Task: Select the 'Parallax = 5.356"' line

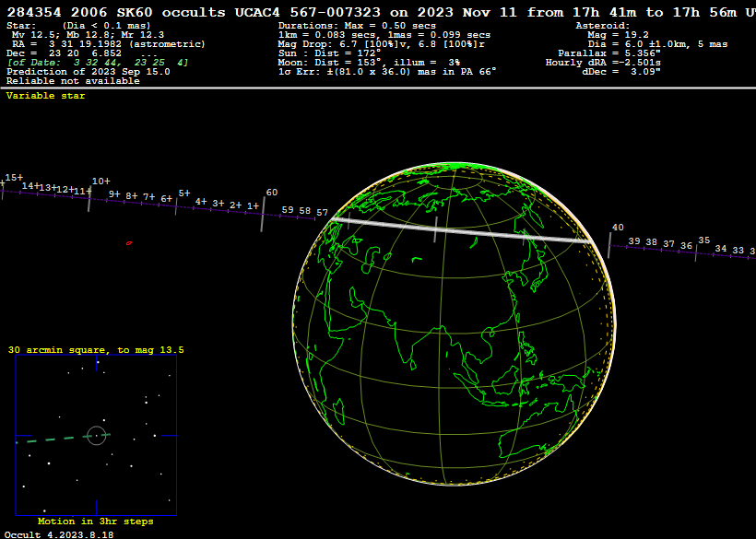Action: [x=609, y=53]
